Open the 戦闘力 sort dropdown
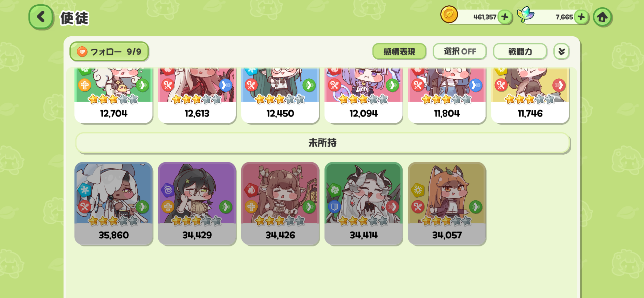 click(520, 51)
